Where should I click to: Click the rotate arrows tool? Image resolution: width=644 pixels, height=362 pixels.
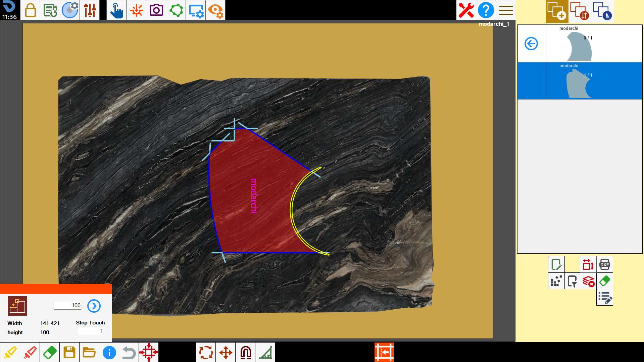[206, 352]
